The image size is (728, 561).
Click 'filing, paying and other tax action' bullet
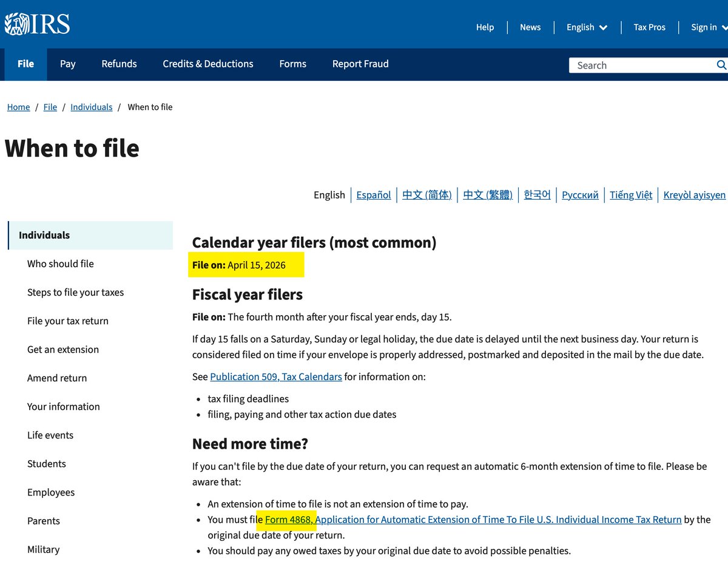(x=302, y=415)
